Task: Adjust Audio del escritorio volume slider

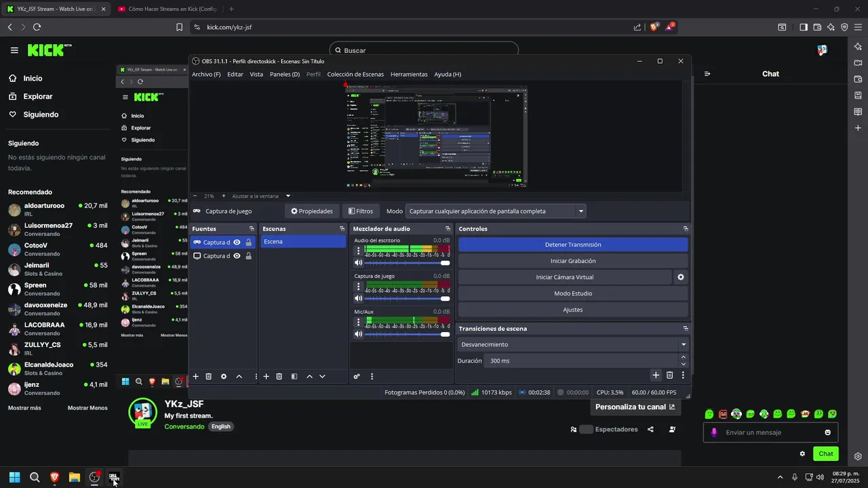Action: pyautogui.click(x=407, y=262)
